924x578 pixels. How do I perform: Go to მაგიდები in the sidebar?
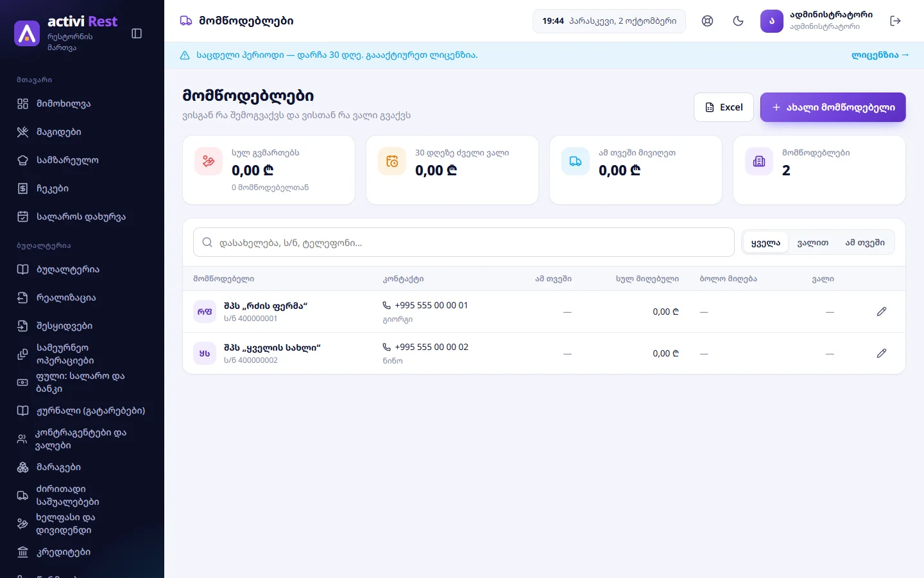pyautogui.click(x=82, y=132)
